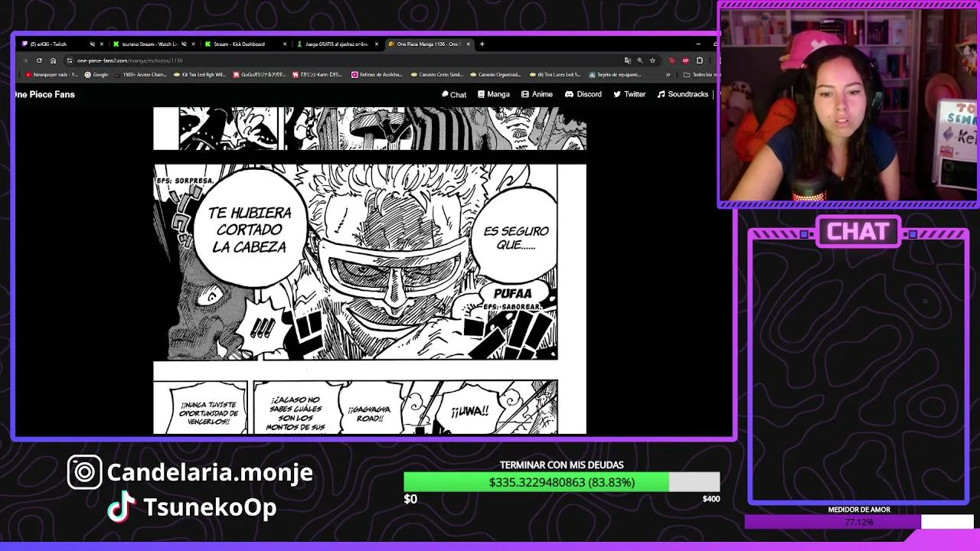
Task: Close the One Piece Manga 1136 tab
Action: click(469, 44)
